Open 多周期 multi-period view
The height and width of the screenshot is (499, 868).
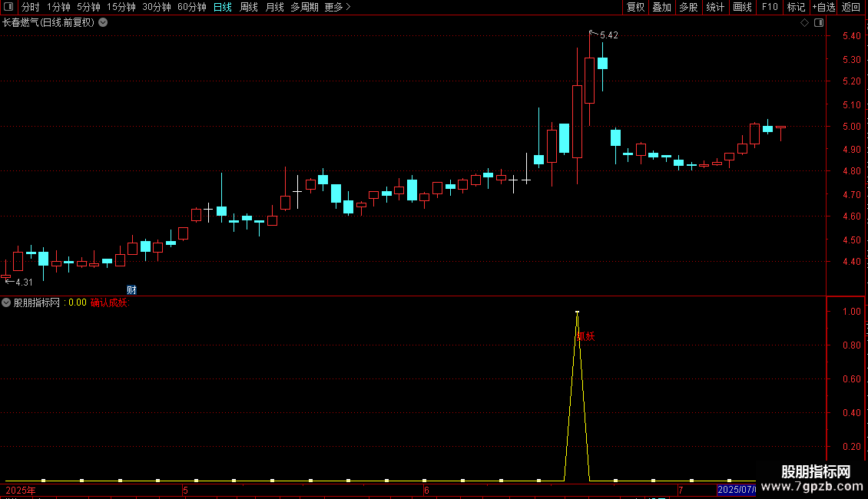click(x=304, y=7)
